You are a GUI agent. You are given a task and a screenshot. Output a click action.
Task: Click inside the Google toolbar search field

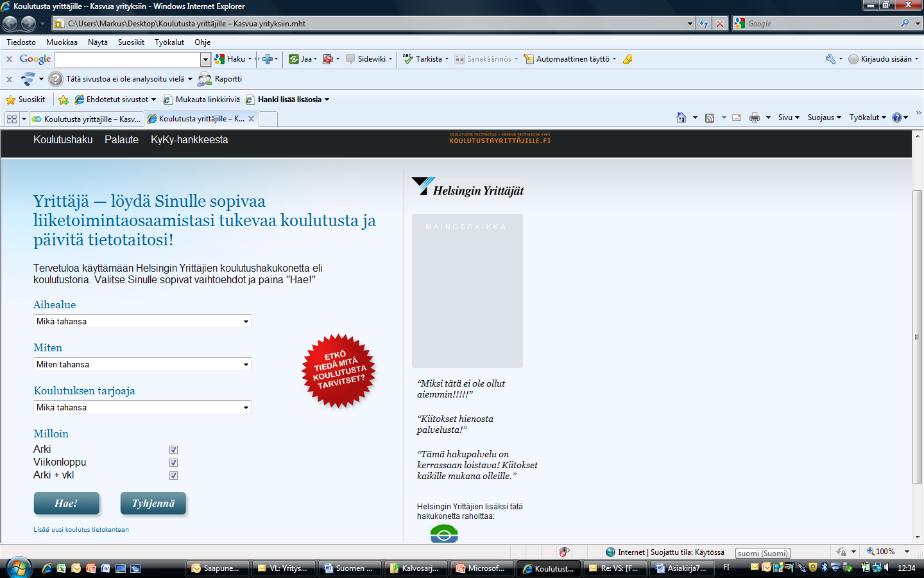click(128, 60)
